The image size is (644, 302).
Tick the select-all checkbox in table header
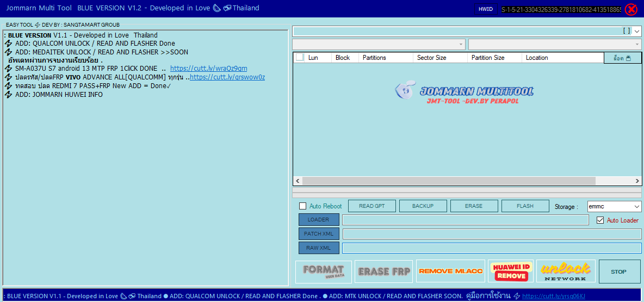pyautogui.click(x=300, y=58)
